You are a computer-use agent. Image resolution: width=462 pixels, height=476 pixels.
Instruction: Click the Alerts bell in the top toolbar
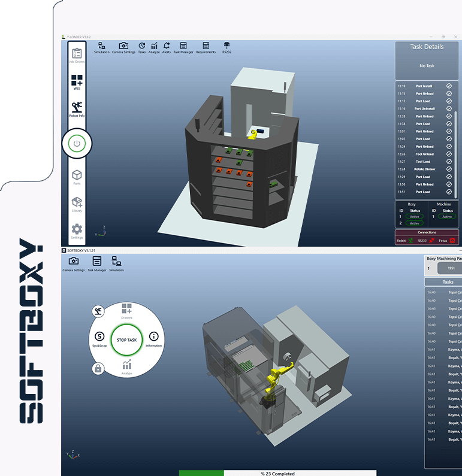pyautogui.click(x=167, y=47)
